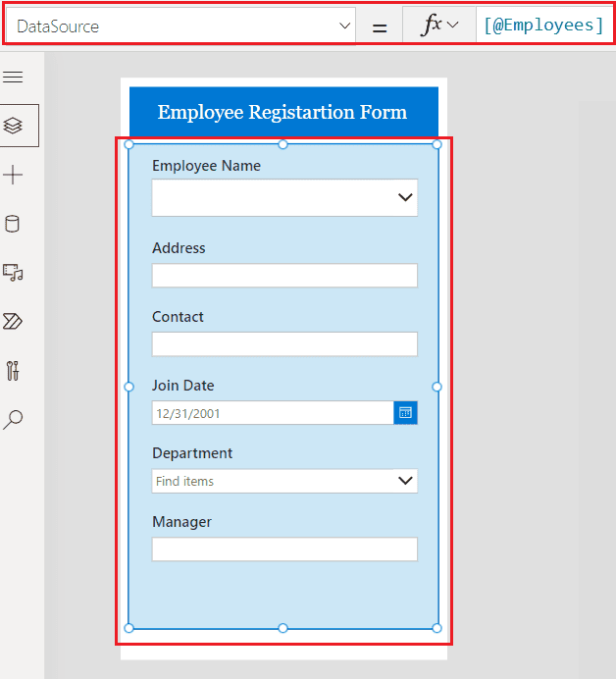Open the Join Date calendar picker icon
This screenshot has width=616, height=679.
405,413
